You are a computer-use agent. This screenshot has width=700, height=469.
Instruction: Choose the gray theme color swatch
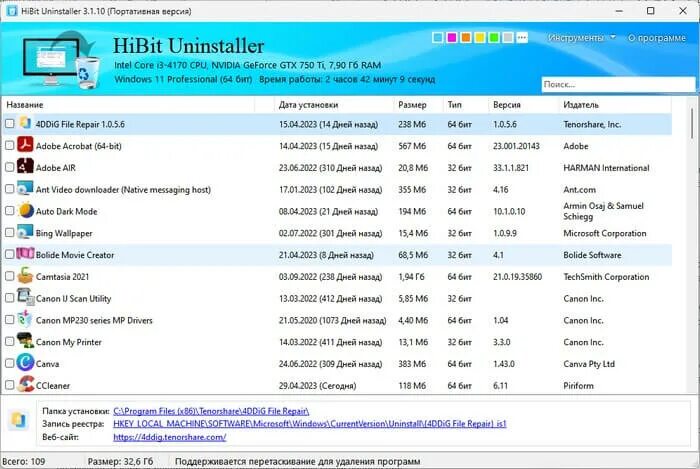click(508, 37)
